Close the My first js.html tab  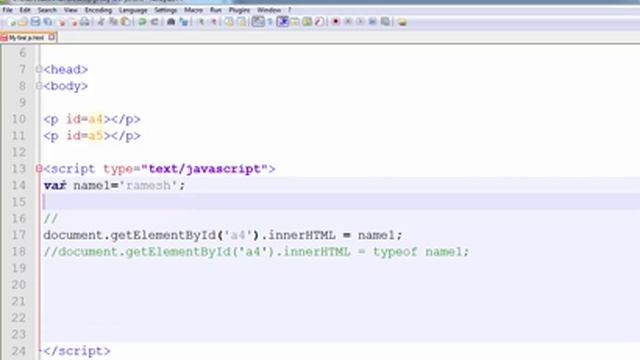pyautogui.click(x=52, y=37)
